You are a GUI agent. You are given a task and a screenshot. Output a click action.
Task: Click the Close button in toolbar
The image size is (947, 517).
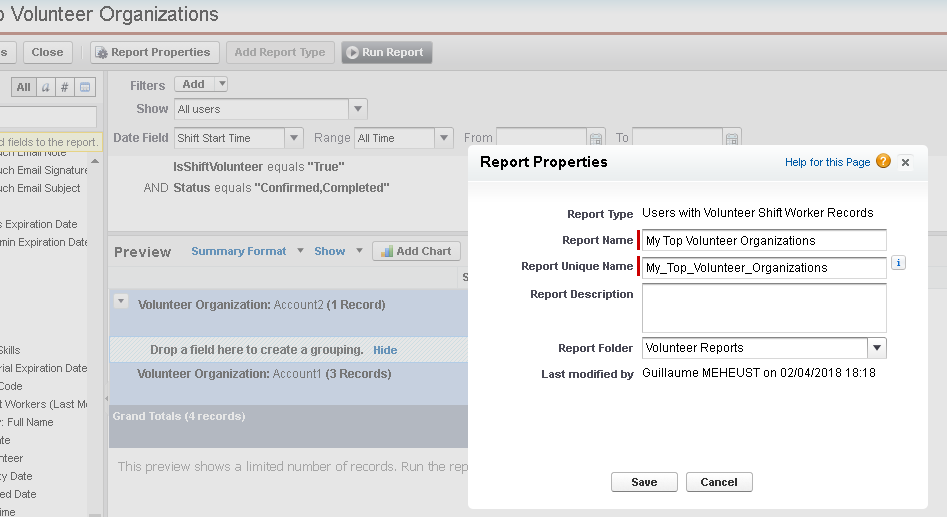[x=47, y=53]
